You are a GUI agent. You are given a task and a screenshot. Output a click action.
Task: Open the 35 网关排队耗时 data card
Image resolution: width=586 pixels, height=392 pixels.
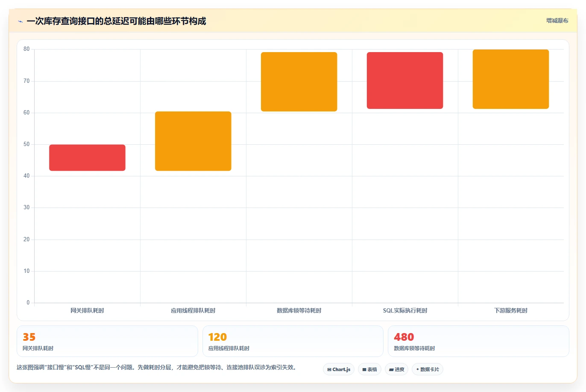(x=107, y=341)
